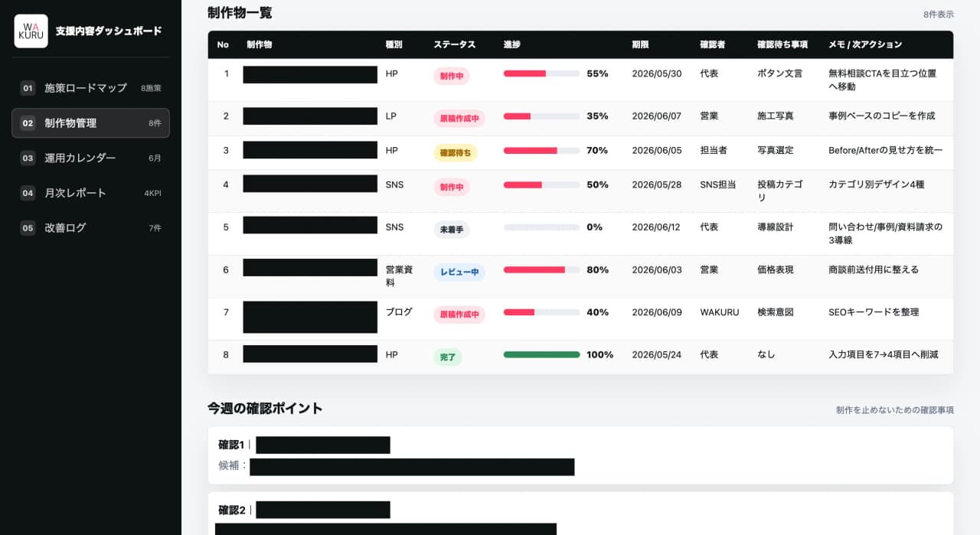Click the 今週の確認ポイント heading
The image size is (980, 535).
[265, 408]
